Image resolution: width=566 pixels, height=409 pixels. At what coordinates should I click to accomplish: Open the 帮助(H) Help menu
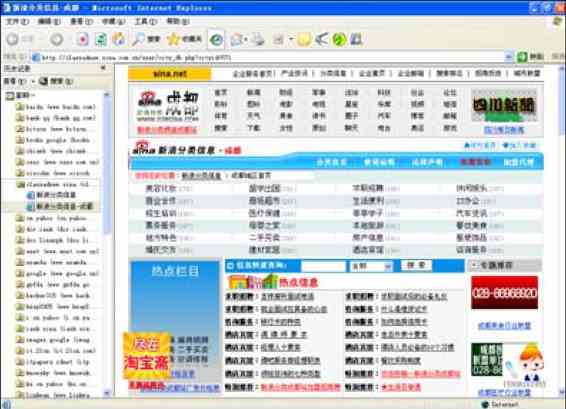point(178,22)
